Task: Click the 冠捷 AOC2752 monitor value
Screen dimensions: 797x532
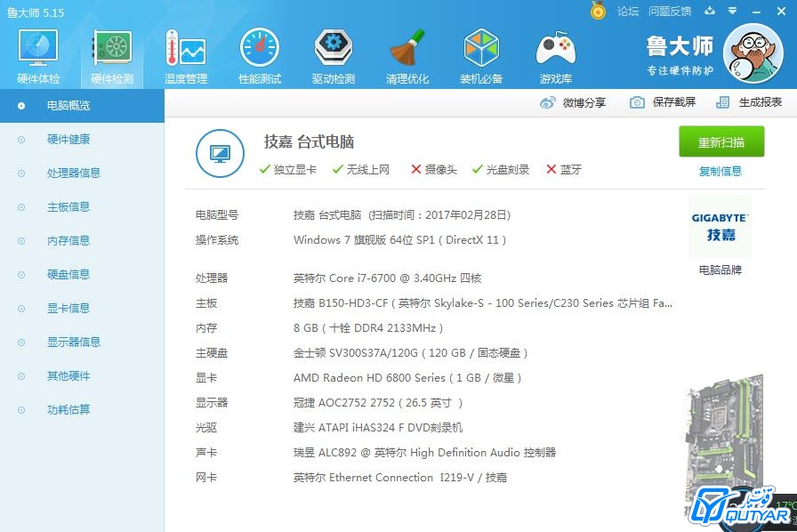Action: tap(378, 403)
